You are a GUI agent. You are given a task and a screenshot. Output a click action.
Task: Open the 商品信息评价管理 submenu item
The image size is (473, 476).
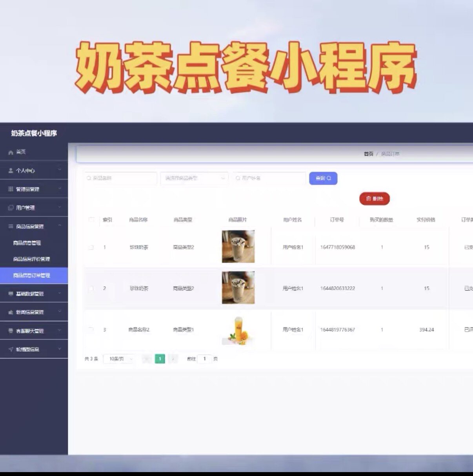click(x=31, y=259)
